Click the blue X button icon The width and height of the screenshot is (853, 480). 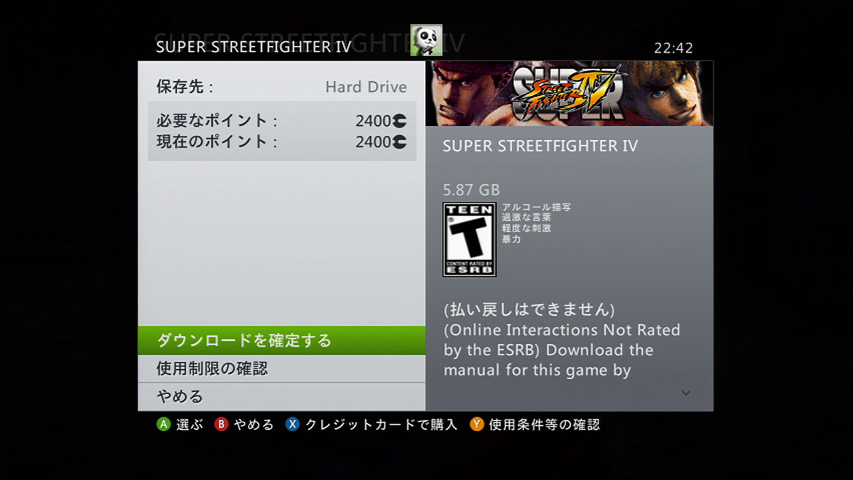point(292,424)
